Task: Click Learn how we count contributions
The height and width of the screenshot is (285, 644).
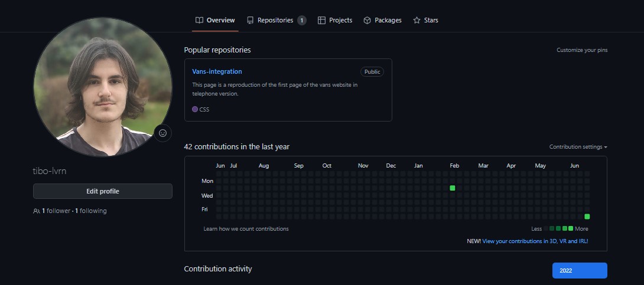Action: 246,228
